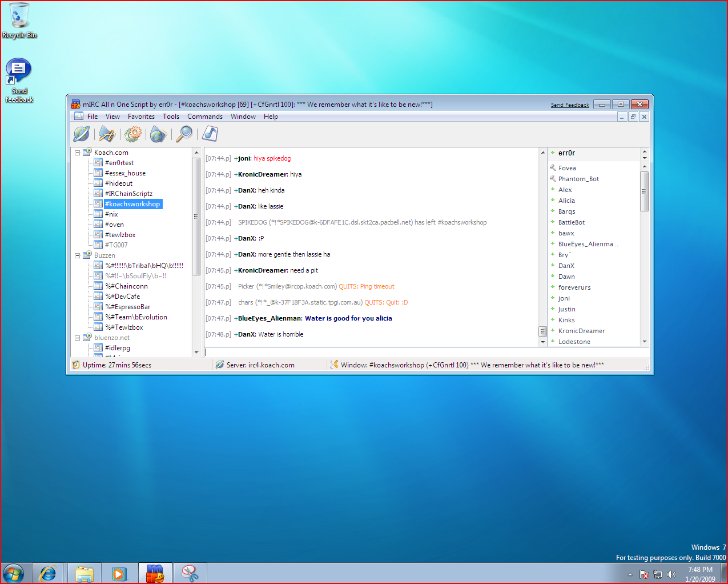Click the globe folder toolbar icon
The height and width of the screenshot is (584, 728).
pos(158,134)
